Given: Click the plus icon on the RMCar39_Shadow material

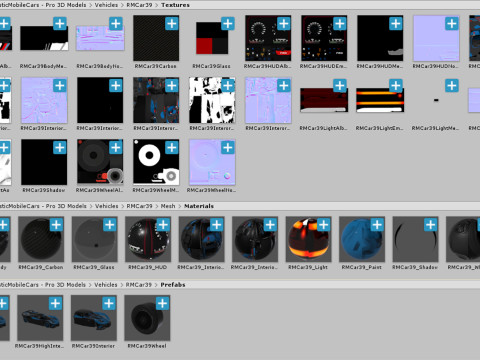Looking at the screenshot, I should coord(430,225).
